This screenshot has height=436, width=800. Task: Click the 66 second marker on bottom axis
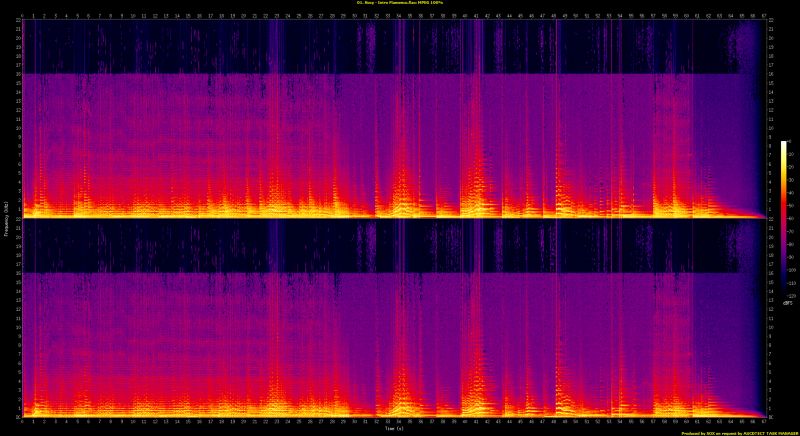pyautogui.click(x=752, y=422)
